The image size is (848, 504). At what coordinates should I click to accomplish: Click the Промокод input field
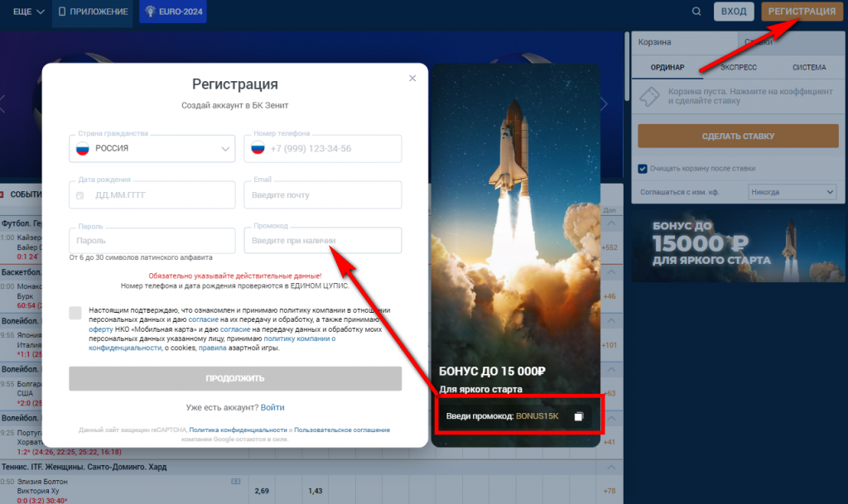point(323,240)
